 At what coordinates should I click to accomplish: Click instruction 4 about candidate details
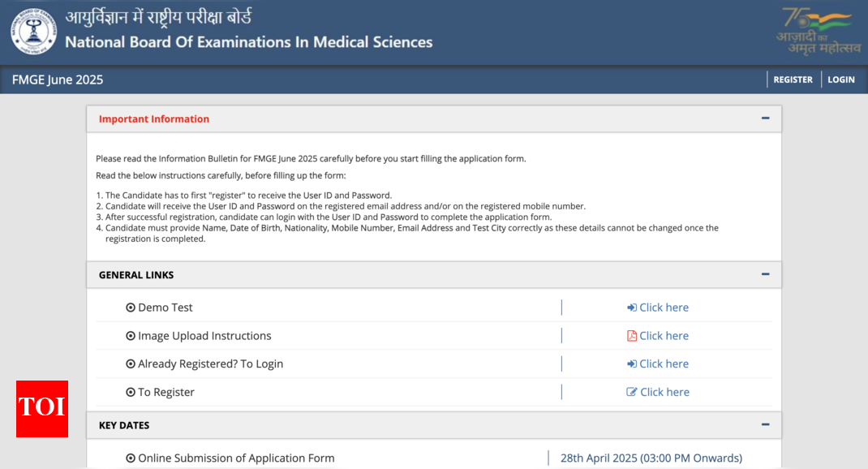pyautogui.click(x=407, y=233)
